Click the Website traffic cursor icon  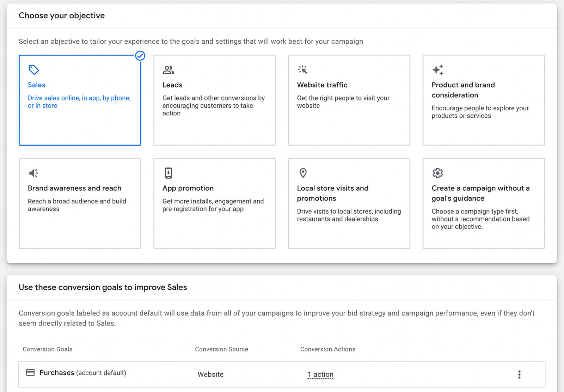[302, 70]
